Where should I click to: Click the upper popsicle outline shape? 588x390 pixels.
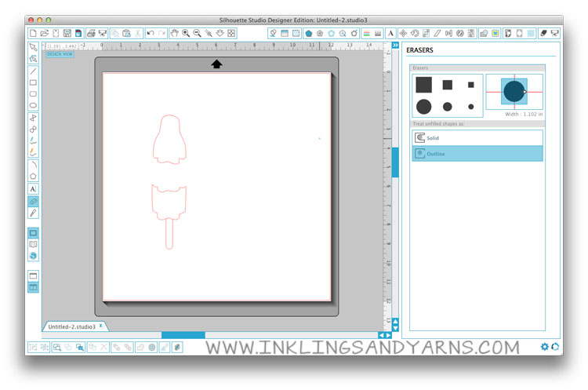coord(169,140)
